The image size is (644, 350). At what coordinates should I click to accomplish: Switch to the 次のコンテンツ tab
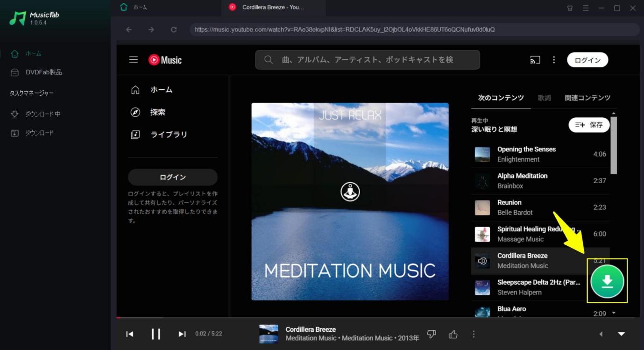pyautogui.click(x=501, y=98)
